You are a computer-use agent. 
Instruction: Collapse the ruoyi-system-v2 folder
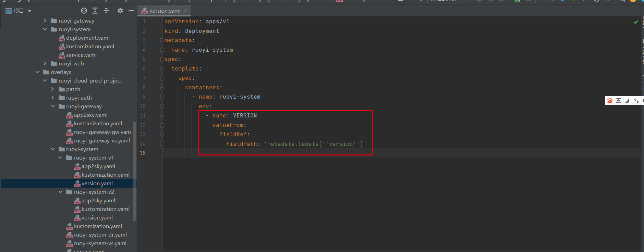coord(60,192)
